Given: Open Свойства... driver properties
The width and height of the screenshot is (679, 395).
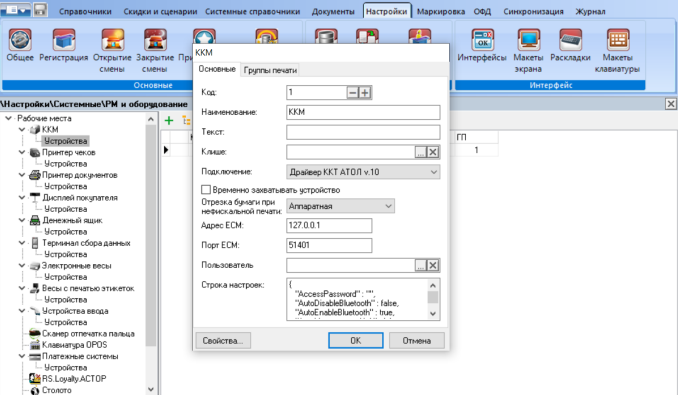Looking at the screenshot, I should click(x=223, y=340).
